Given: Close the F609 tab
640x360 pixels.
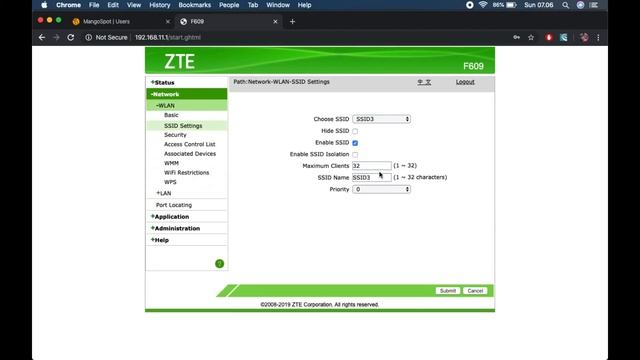Looking at the screenshot, I should pyautogui.click(x=275, y=22).
